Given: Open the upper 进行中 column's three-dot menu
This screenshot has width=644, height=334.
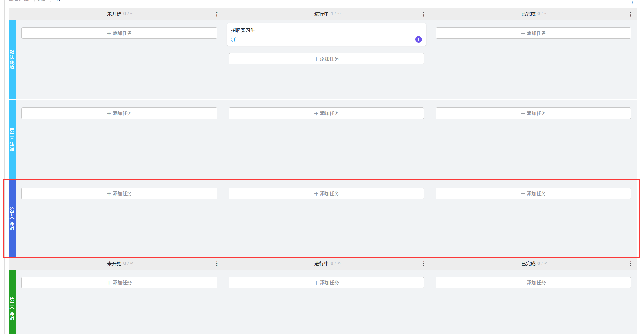Looking at the screenshot, I should pos(423,14).
